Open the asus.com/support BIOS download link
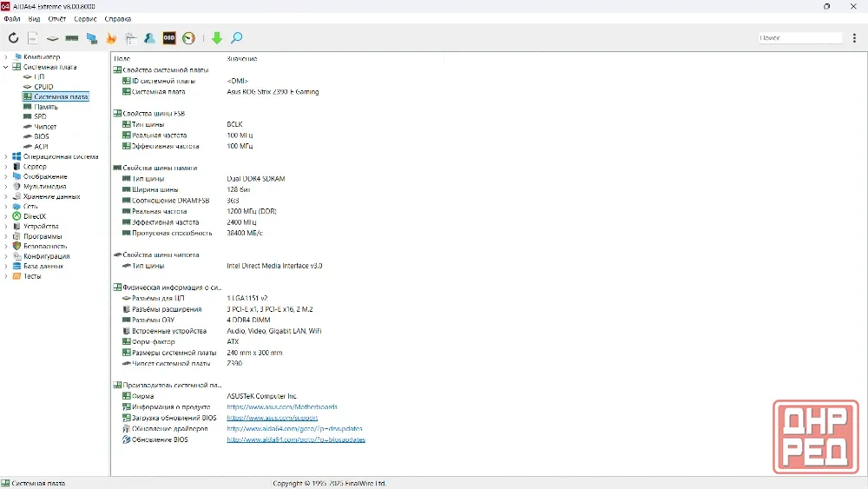Screen dimensions: 868x489 [x=272, y=418]
